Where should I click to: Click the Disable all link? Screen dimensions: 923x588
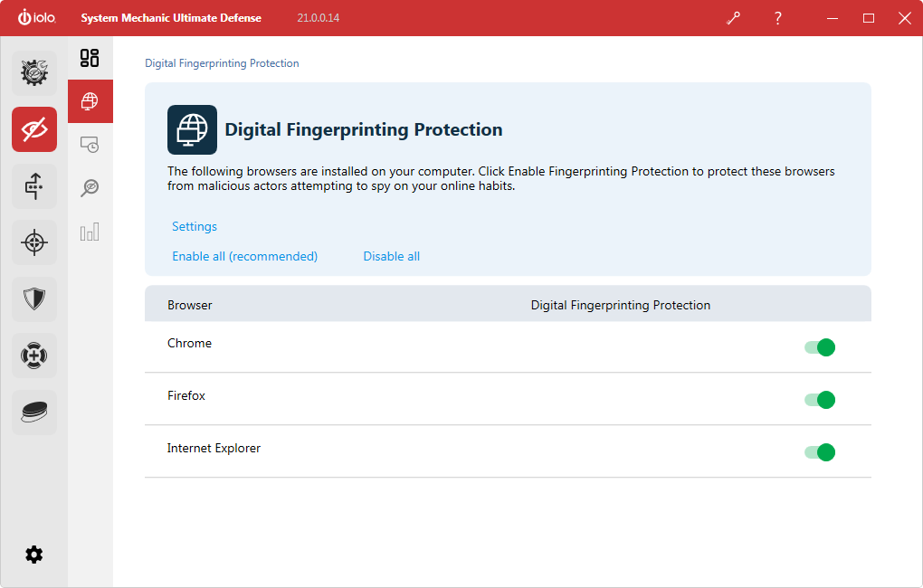click(392, 257)
